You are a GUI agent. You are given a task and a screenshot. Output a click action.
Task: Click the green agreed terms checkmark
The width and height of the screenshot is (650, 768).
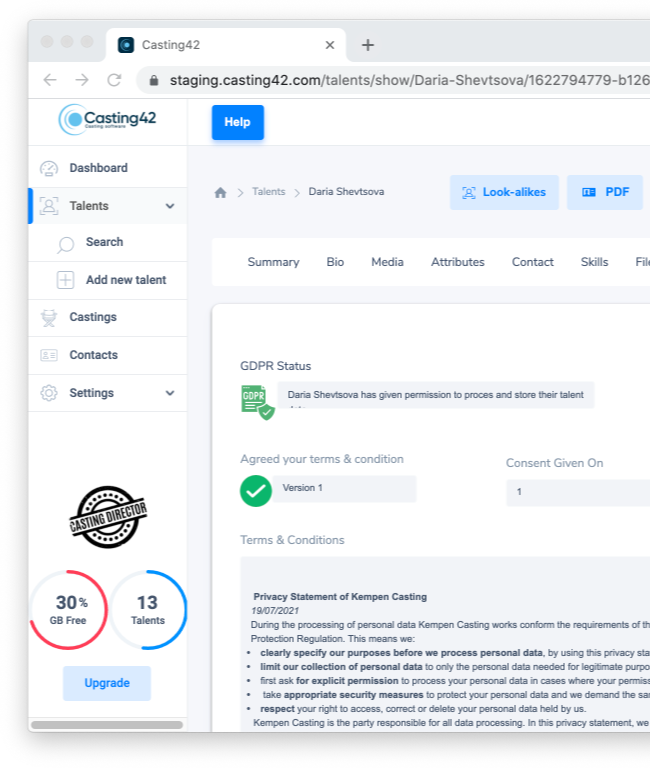pyautogui.click(x=256, y=490)
